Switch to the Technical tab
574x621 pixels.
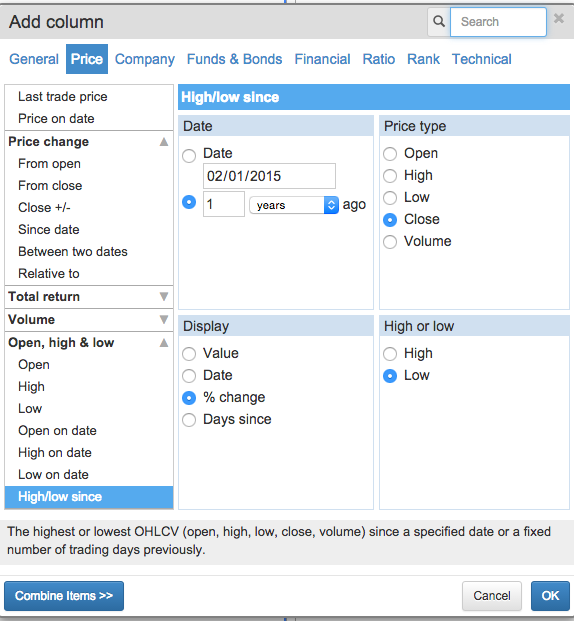pyautogui.click(x=482, y=59)
